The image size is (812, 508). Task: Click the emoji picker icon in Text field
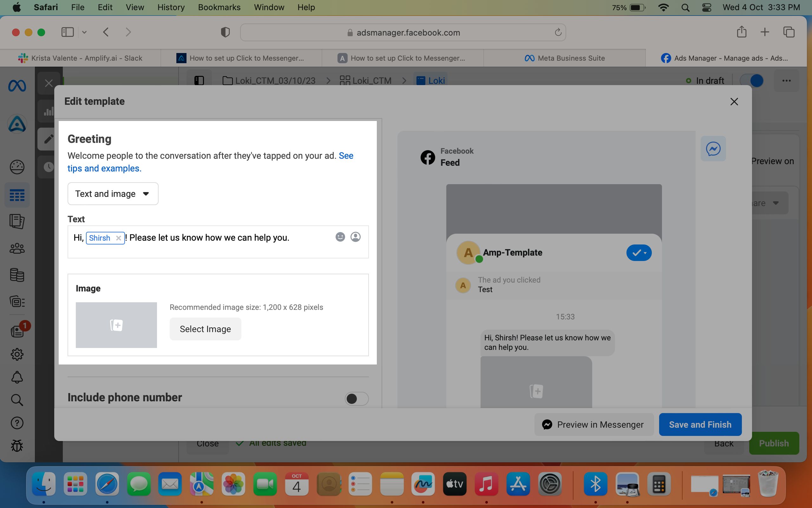tap(340, 237)
